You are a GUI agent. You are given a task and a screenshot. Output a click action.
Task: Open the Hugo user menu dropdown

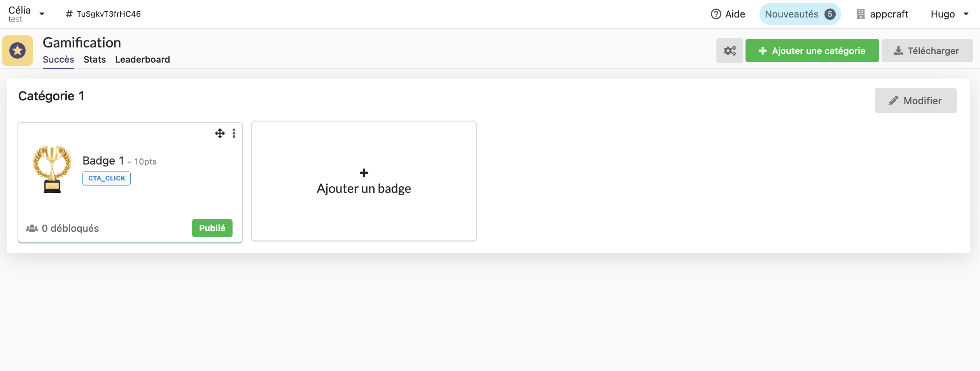point(966,14)
